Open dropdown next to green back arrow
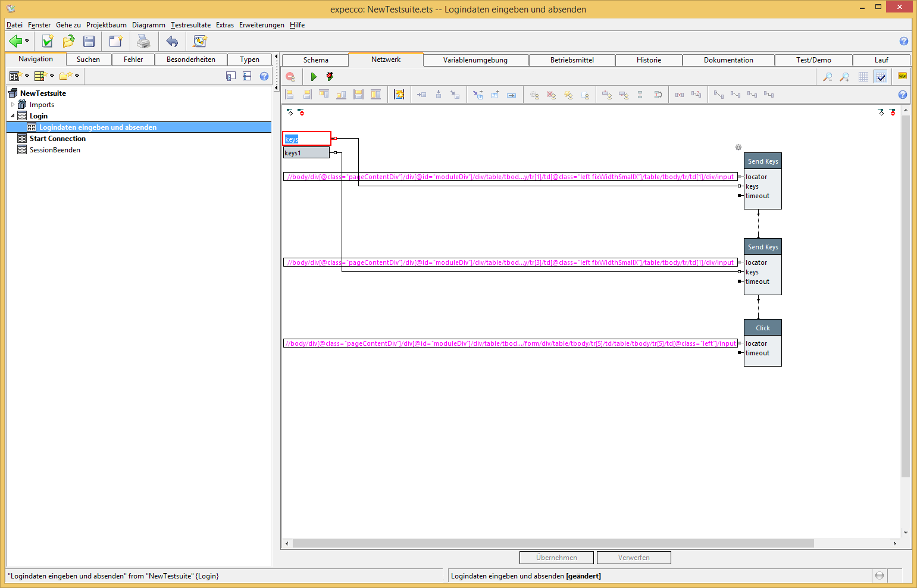Viewport: 917px width, 588px height. [27, 41]
